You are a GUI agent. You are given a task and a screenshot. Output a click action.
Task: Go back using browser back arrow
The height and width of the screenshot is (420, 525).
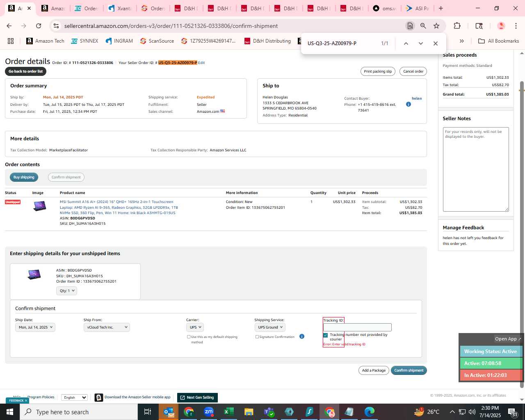pyautogui.click(x=9, y=26)
